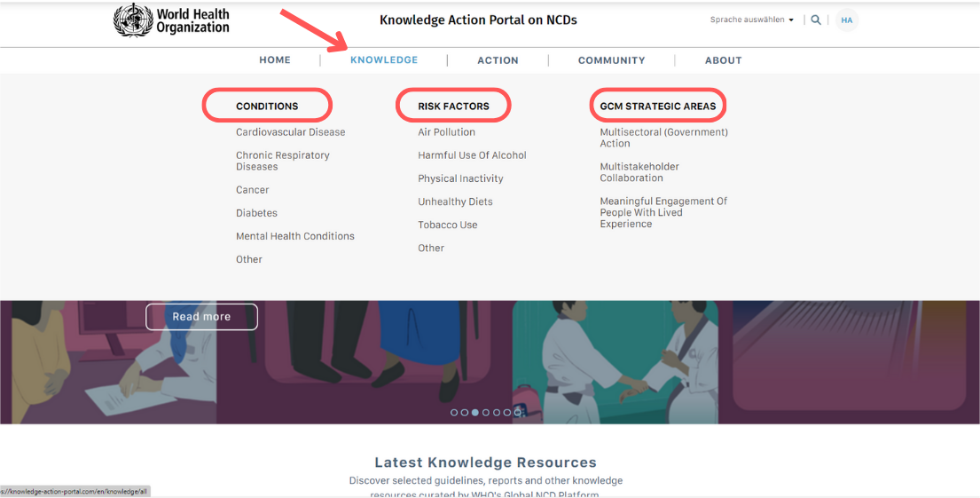Open Multistakeholder Collaboration link
Screen dimensions: 980x498
pos(639,172)
